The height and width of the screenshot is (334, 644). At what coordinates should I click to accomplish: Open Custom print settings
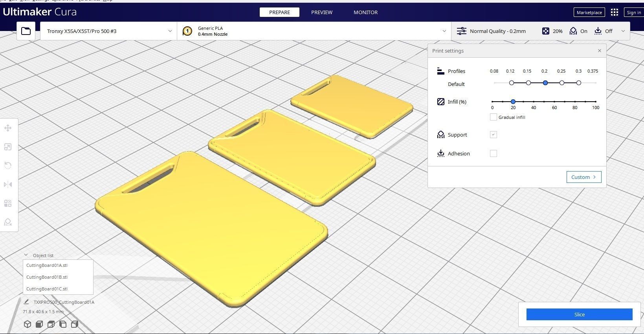tap(584, 177)
